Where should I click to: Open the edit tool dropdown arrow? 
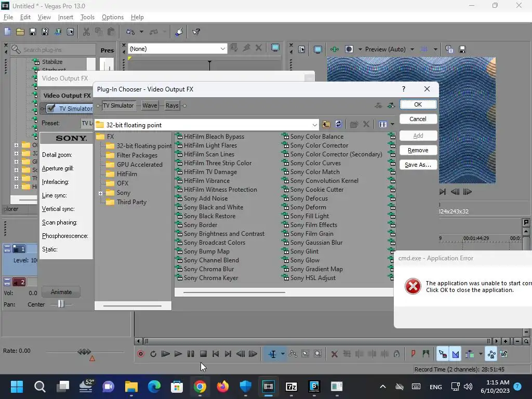283,354
